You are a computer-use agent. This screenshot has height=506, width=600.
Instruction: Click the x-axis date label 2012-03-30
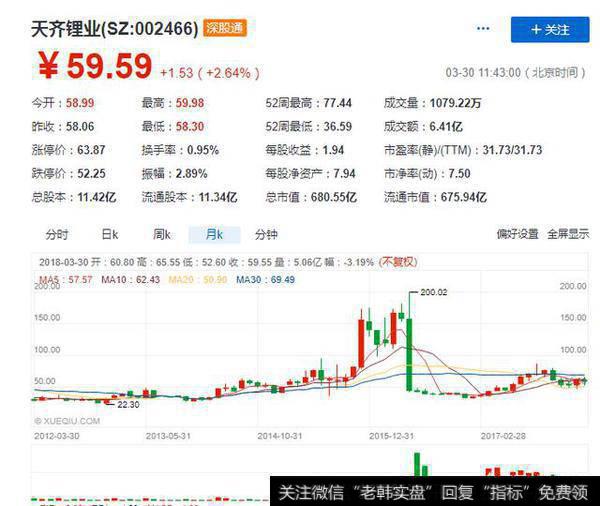(57, 436)
